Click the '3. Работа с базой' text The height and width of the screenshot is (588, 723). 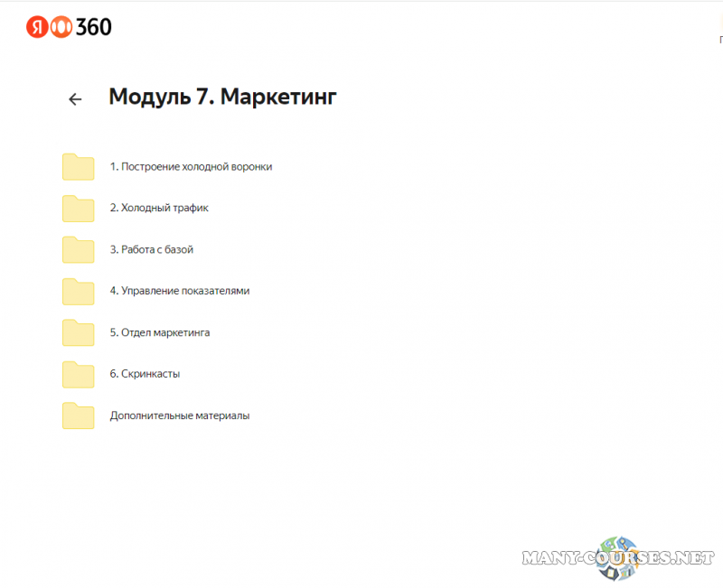[x=152, y=249]
